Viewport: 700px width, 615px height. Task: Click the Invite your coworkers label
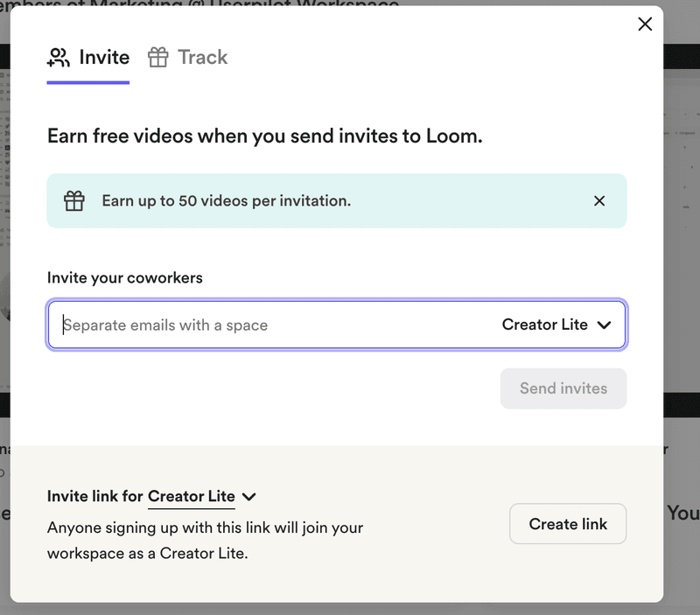124,277
